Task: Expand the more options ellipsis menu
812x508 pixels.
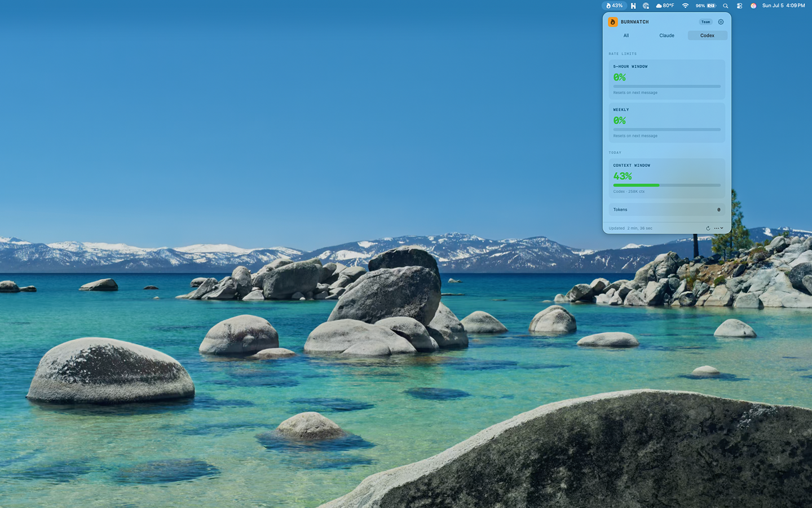Action: [718, 228]
